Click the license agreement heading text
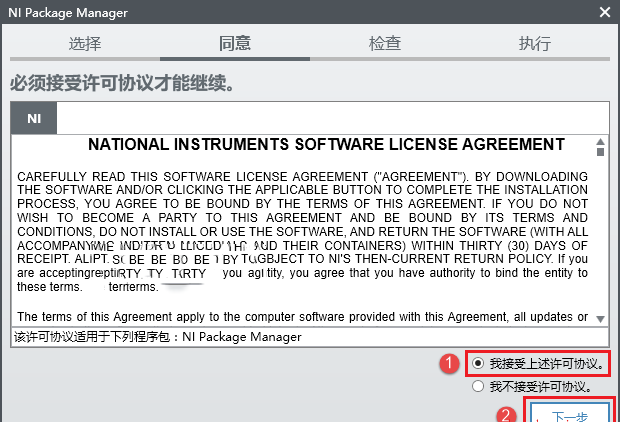The width and height of the screenshot is (620, 422). pos(327,144)
